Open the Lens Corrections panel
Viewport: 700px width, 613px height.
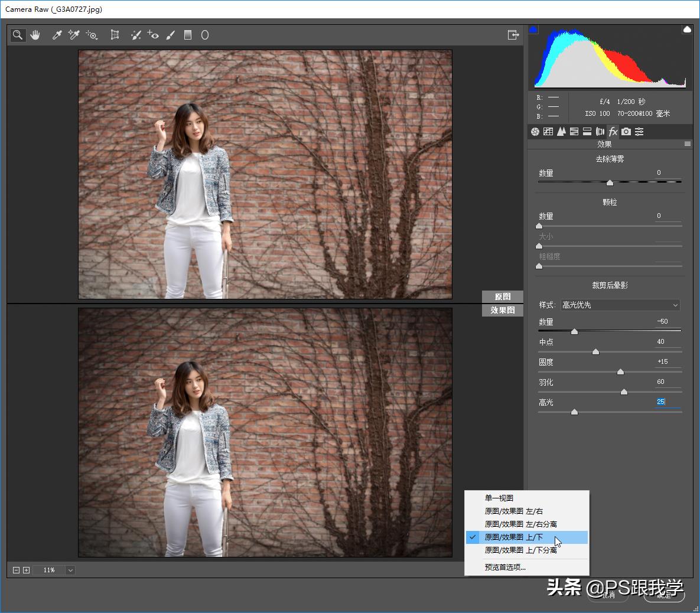600,131
